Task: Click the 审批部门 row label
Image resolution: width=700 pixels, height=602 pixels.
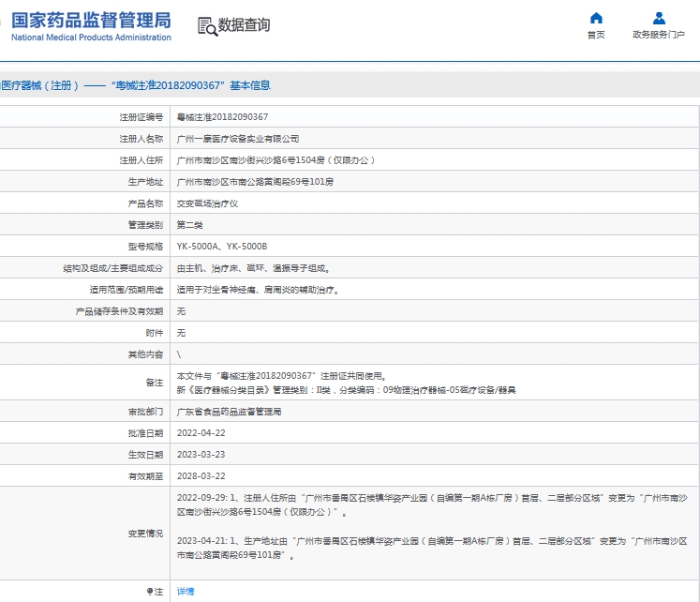Action: coord(145,412)
